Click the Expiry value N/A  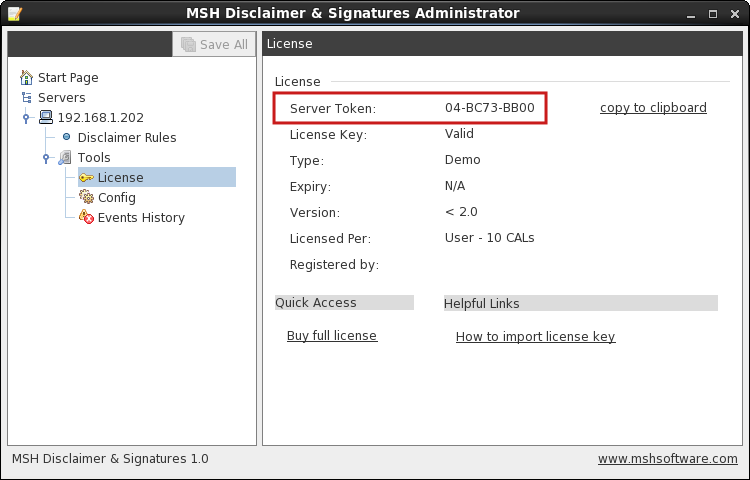455,185
